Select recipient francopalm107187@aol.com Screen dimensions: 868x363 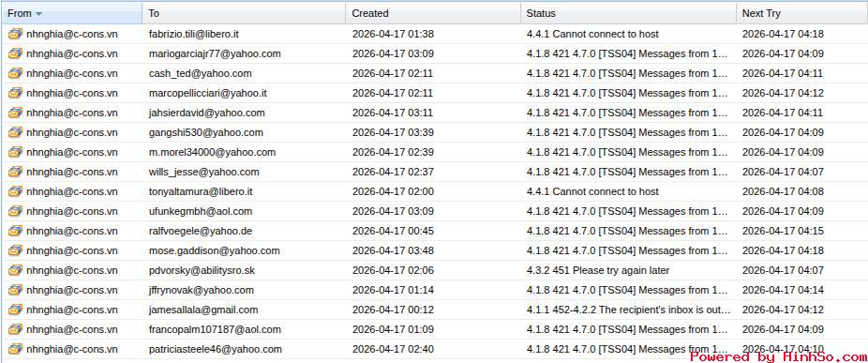pos(215,329)
